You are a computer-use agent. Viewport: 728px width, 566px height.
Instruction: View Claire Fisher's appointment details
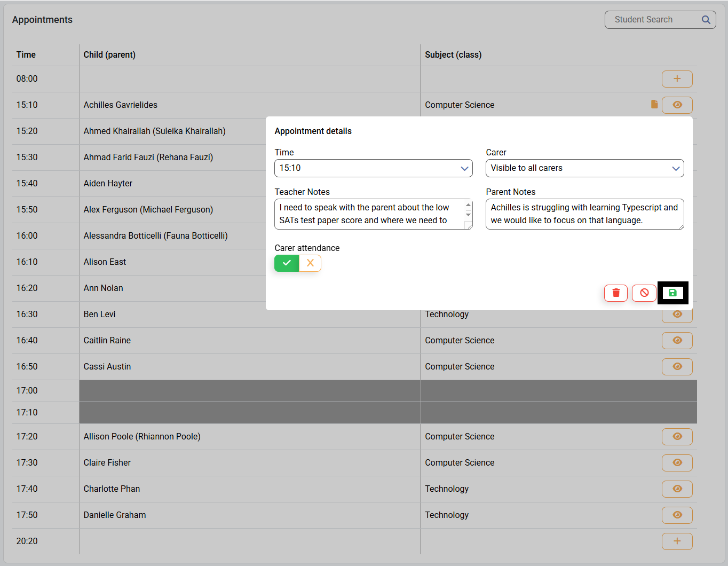point(677,462)
